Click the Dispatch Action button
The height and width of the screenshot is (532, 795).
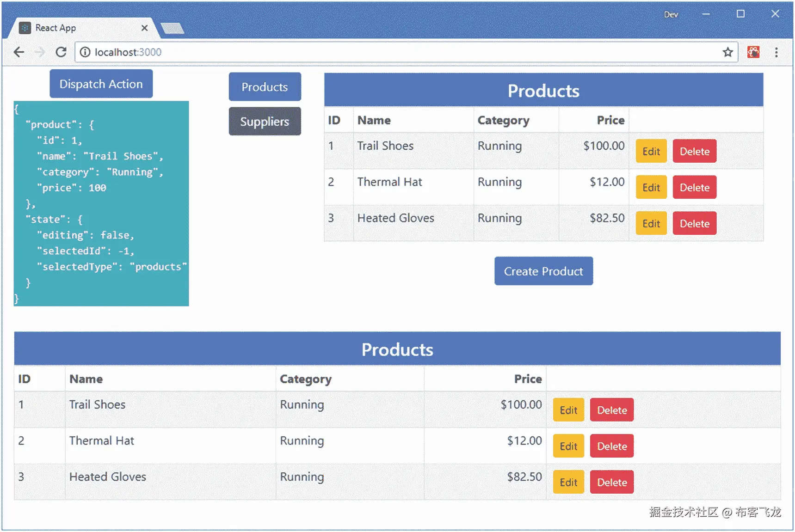(x=101, y=84)
